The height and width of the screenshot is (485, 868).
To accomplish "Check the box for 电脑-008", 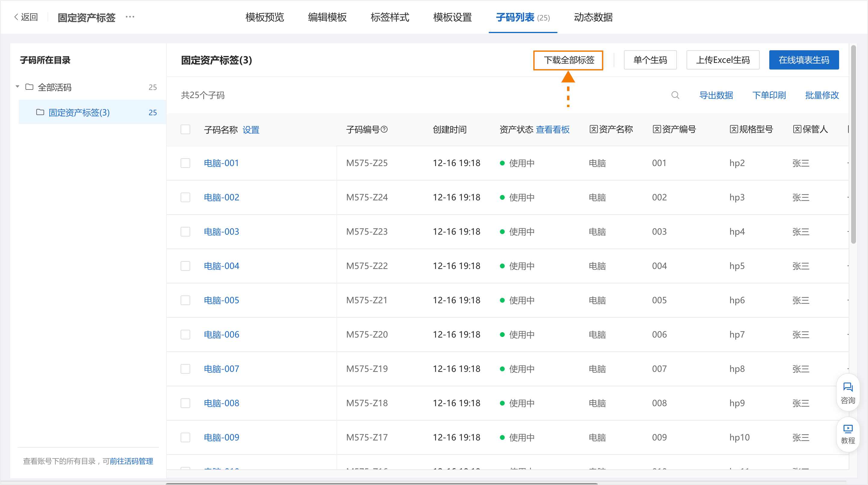I will (185, 403).
